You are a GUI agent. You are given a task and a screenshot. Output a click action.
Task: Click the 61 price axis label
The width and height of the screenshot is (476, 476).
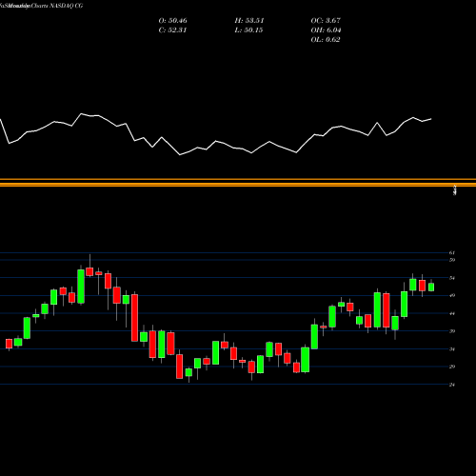pos(452,253)
